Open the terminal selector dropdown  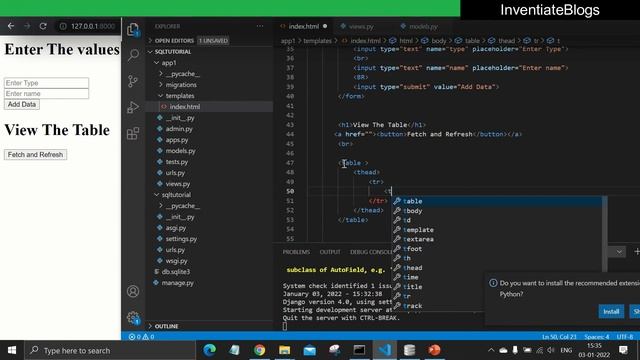coord(619,252)
